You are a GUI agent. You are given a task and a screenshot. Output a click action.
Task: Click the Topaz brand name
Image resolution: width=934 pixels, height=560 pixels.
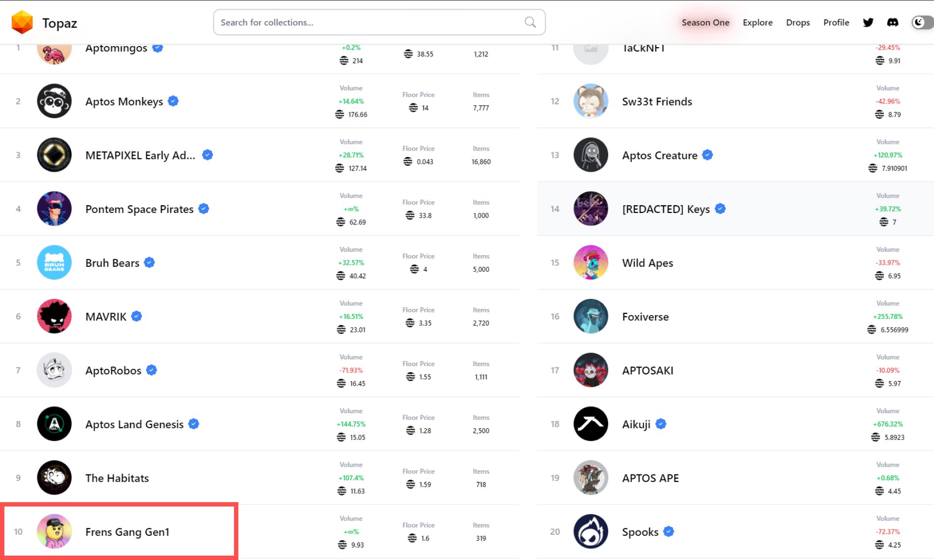tap(59, 23)
